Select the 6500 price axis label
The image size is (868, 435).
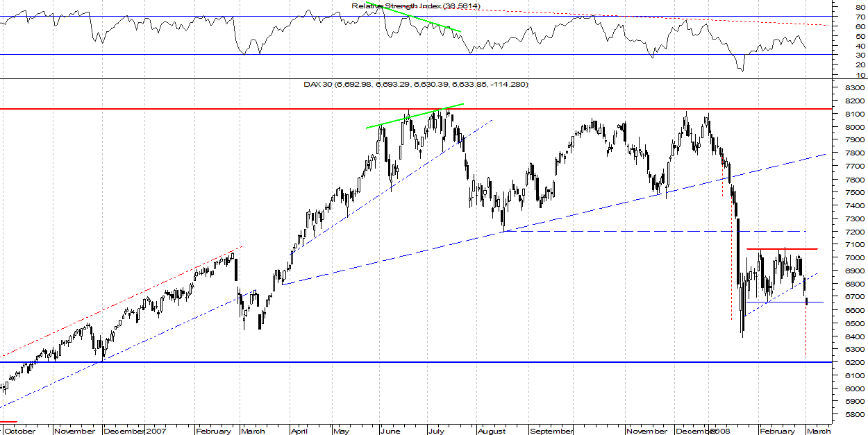tap(856, 323)
